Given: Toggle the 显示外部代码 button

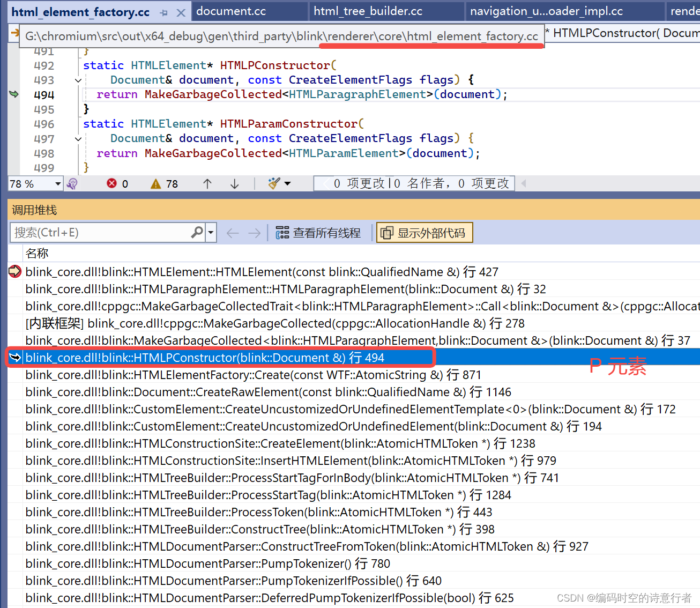Looking at the screenshot, I should click(x=425, y=233).
